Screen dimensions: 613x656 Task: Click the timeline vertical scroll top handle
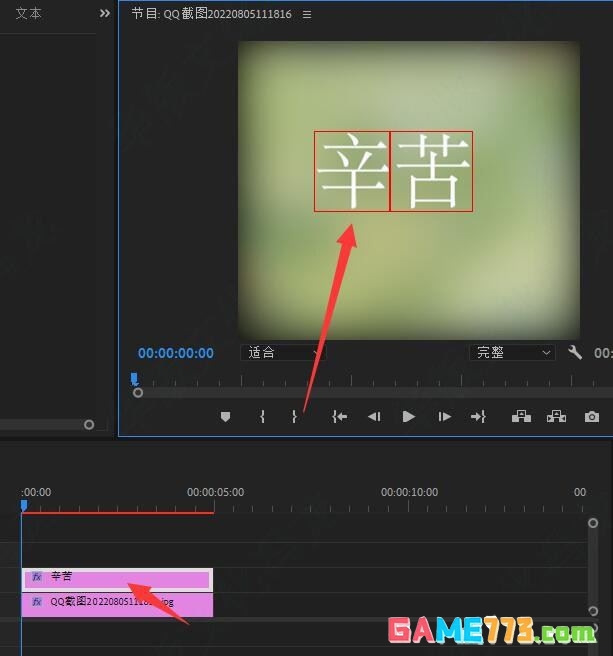(593, 523)
